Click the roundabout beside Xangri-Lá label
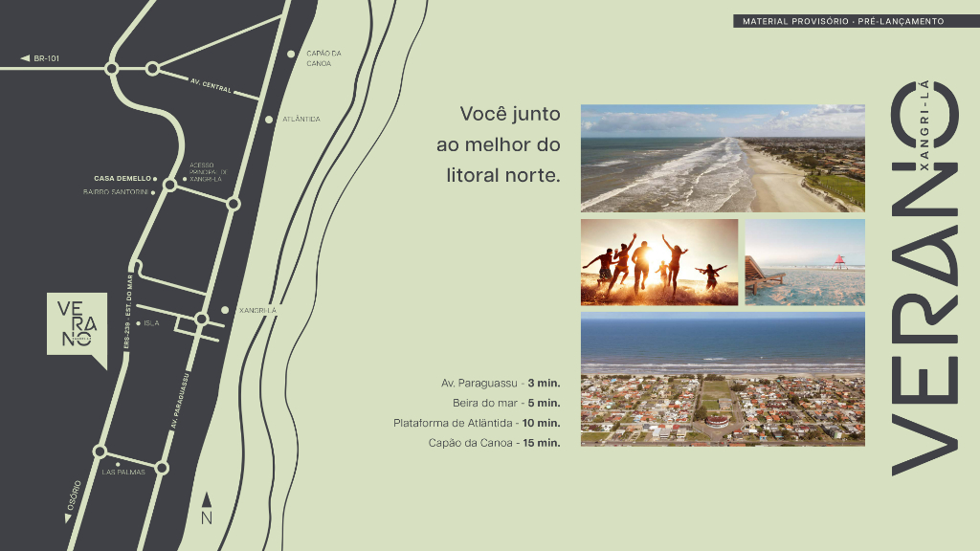980x551 pixels. [201, 320]
